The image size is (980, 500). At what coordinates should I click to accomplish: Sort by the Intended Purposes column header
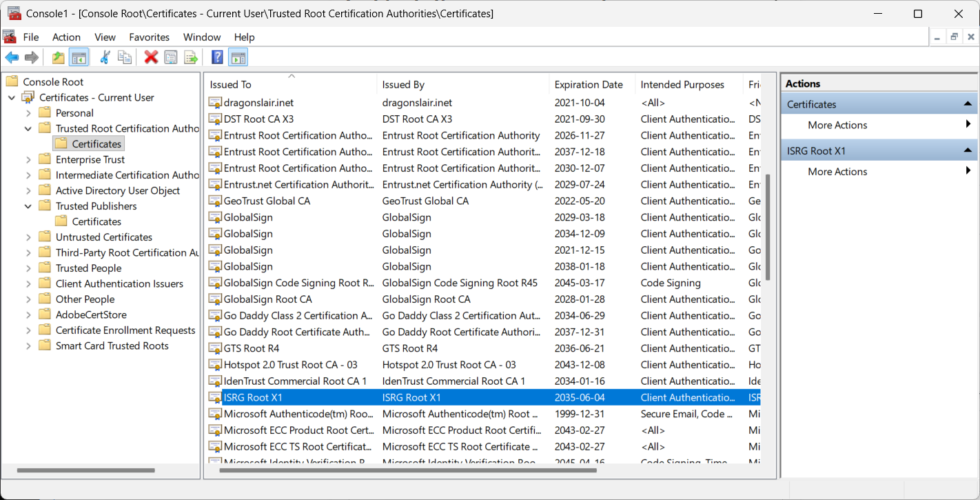689,84
